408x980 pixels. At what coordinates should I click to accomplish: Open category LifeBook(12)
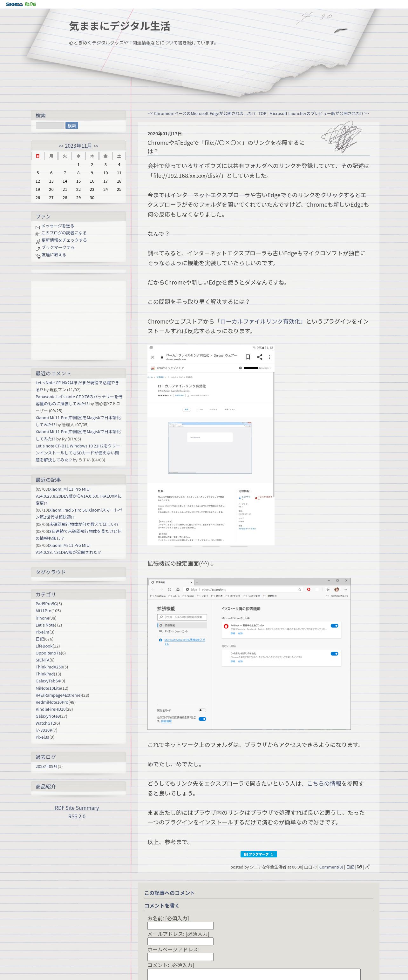48,646
